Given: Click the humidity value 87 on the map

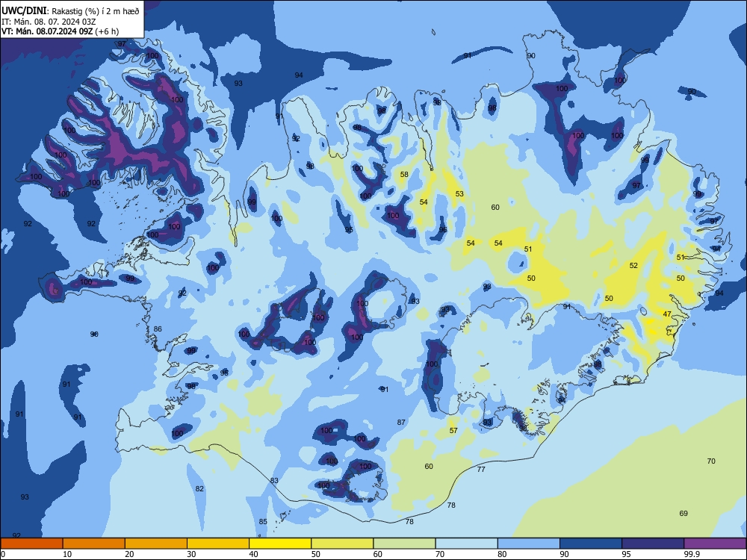Looking at the screenshot, I should click(401, 423).
